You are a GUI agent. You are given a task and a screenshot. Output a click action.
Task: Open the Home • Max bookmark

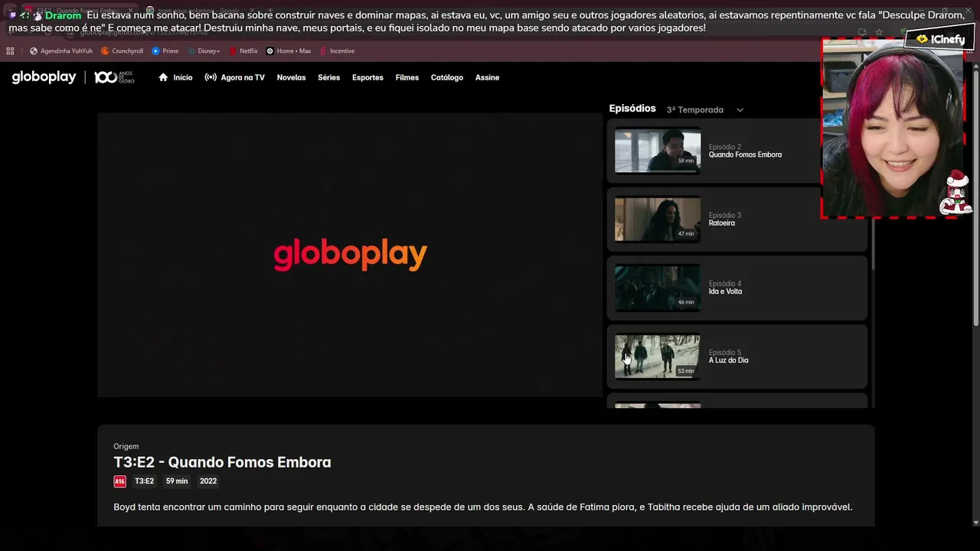(x=289, y=51)
